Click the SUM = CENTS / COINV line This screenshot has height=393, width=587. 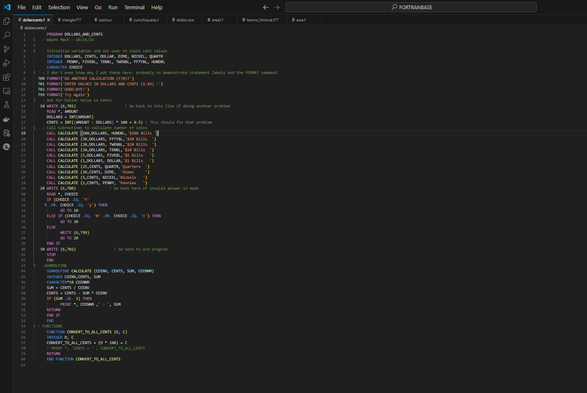pos(68,287)
